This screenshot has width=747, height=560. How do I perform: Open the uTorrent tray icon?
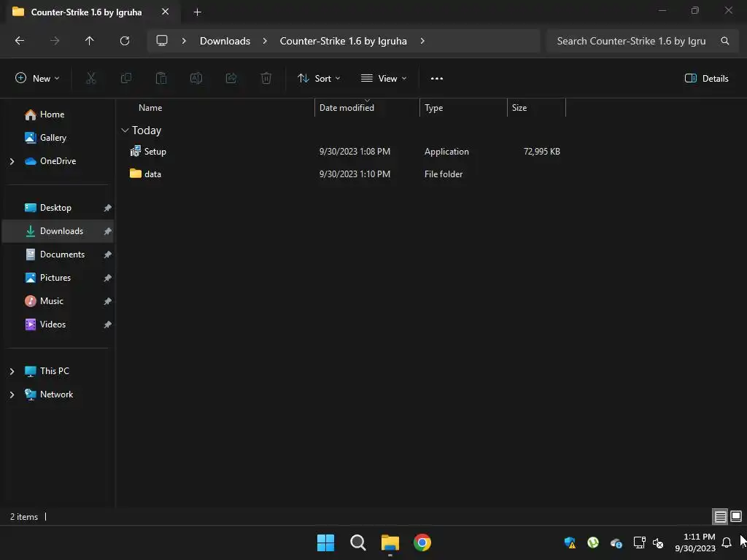pos(593,542)
